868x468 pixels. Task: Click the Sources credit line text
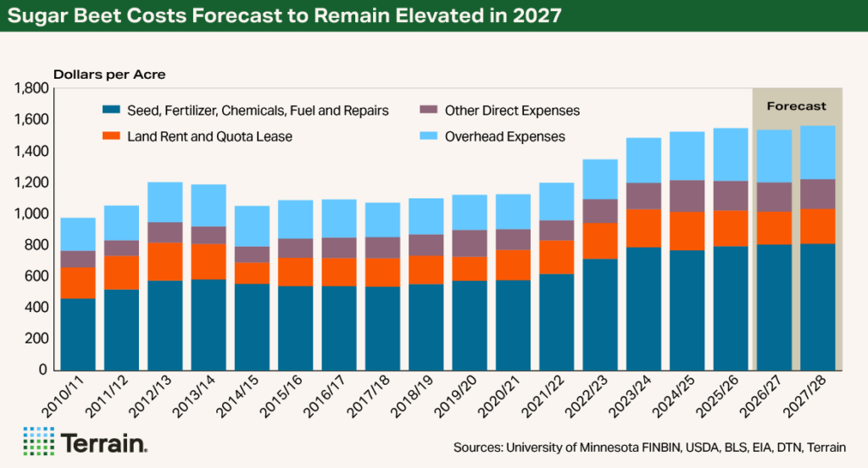coord(649,447)
